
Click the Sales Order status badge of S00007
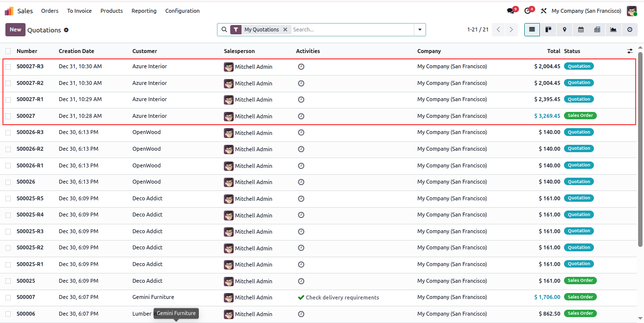point(580,296)
